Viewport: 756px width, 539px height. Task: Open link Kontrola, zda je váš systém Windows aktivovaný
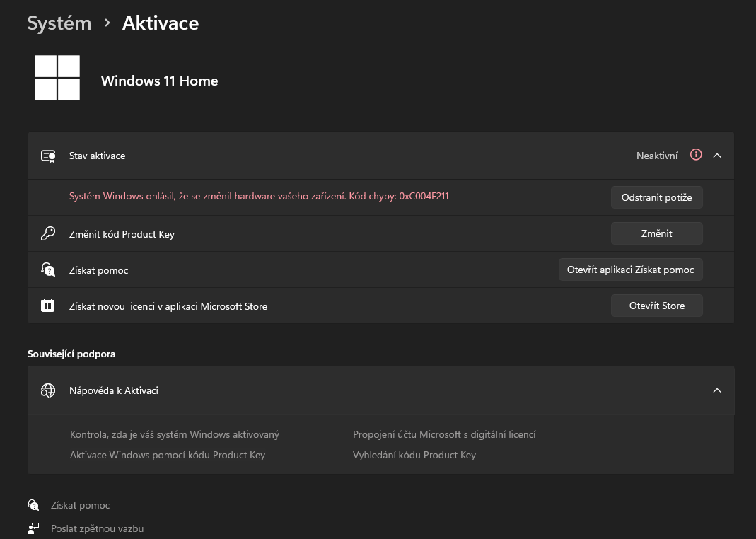point(175,434)
